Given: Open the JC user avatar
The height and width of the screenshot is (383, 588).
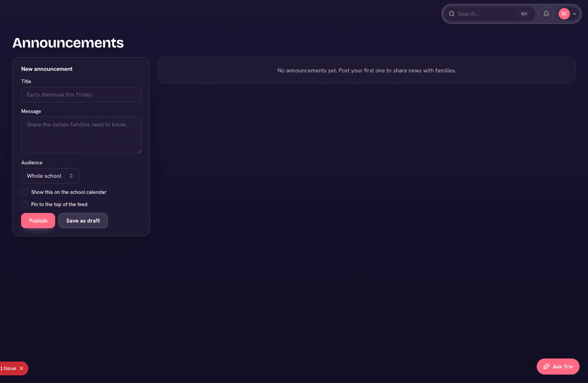Looking at the screenshot, I should pyautogui.click(x=564, y=14).
